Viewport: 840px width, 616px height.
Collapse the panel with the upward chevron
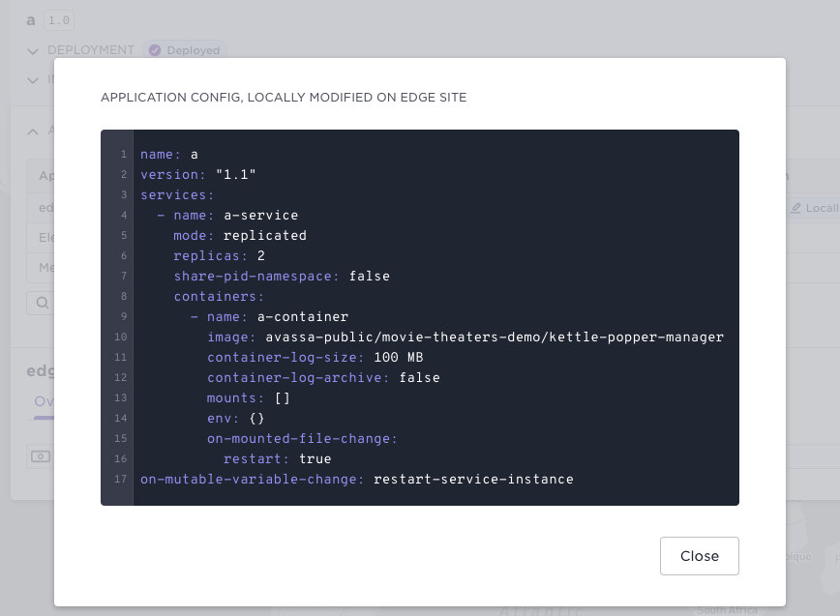pyautogui.click(x=34, y=132)
